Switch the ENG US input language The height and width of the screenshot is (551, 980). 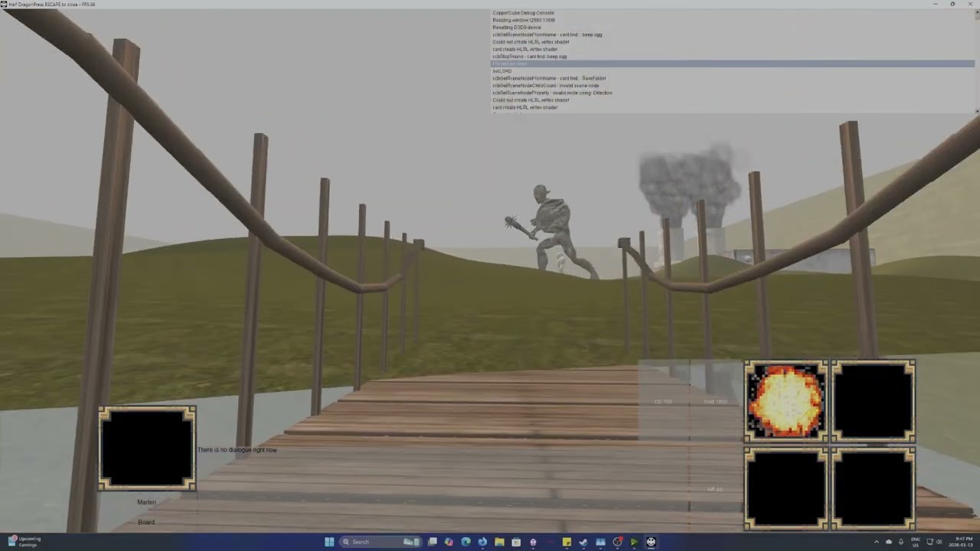915,542
